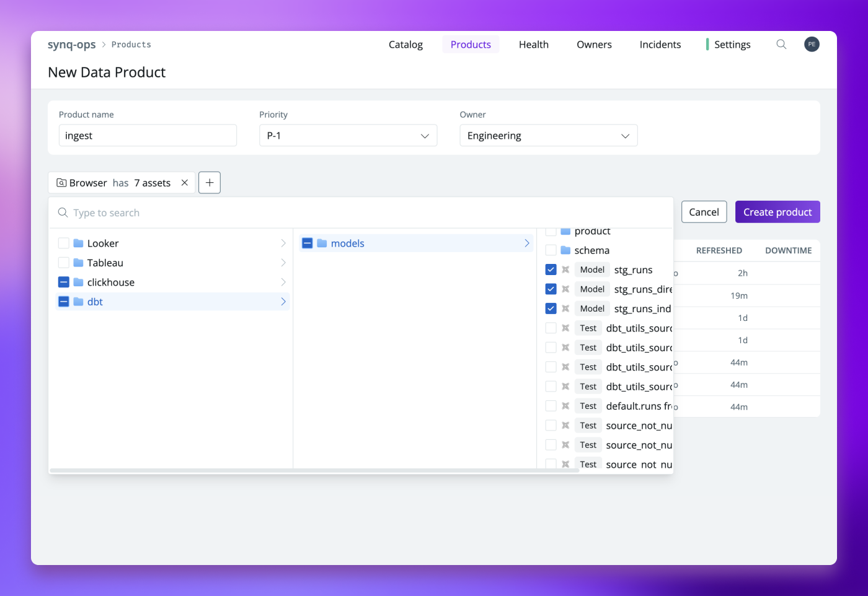Viewport: 868px width, 596px height.
Task: Click the Create product button
Action: 777,212
